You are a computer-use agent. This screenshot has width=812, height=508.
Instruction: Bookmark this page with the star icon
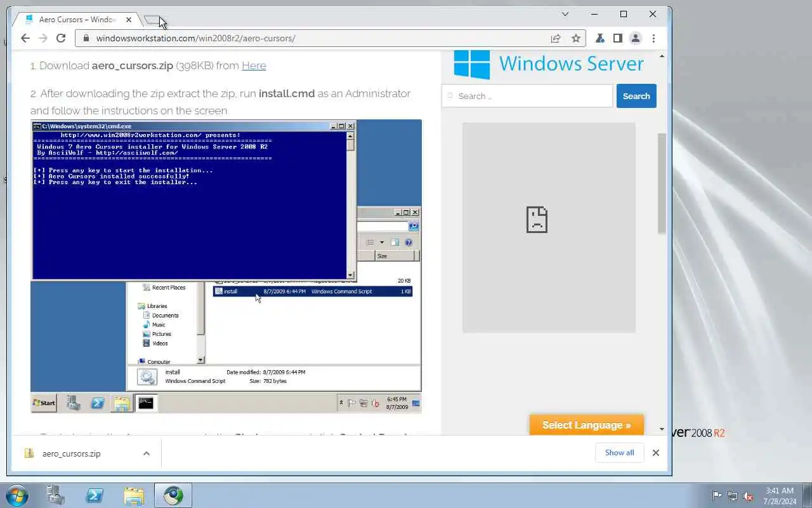576,38
